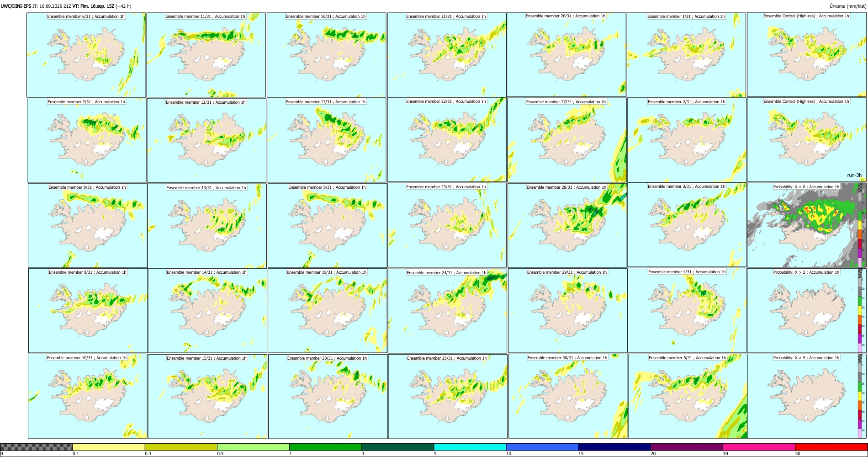Viewport: 868px width, 457px height.
Task: Click the 'Úrkoma (mm/klst)' unit label
Action: pyautogui.click(x=848, y=6)
